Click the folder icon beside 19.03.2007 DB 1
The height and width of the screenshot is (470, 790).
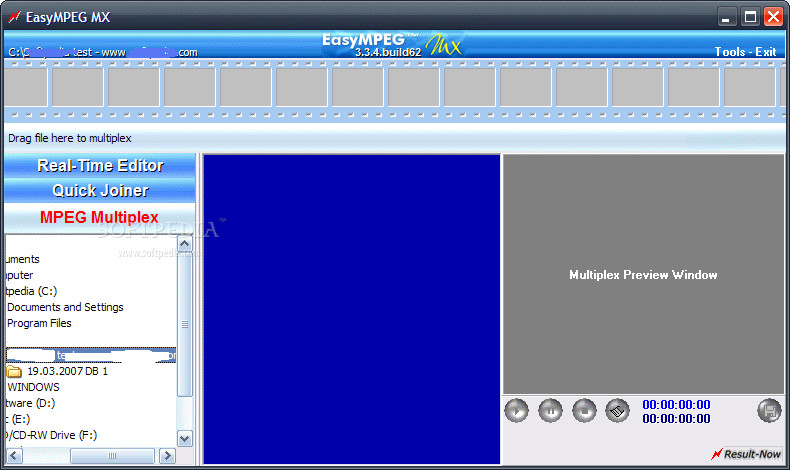14,372
